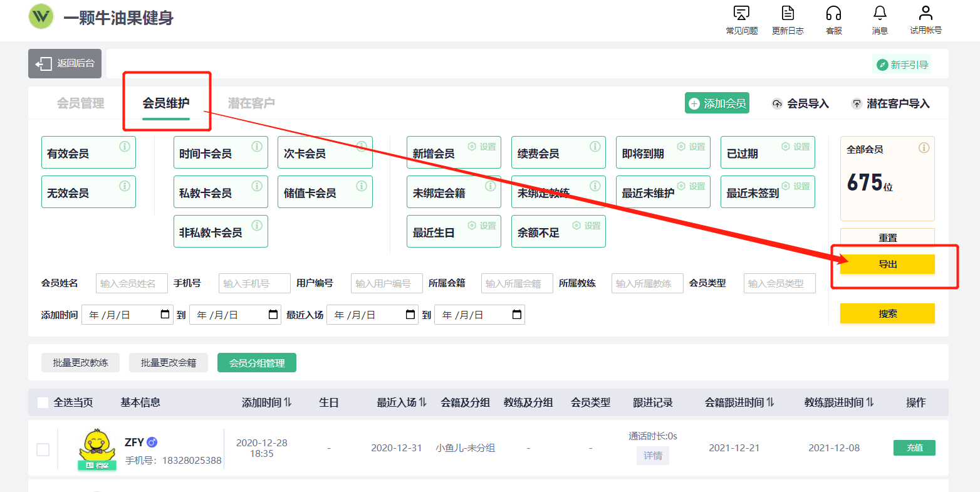Image resolution: width=980 pixels, height=492 pixels.
Task: Click the male gender icon beside ZFY
Action: pyautogui.click(x=152, y=442)
